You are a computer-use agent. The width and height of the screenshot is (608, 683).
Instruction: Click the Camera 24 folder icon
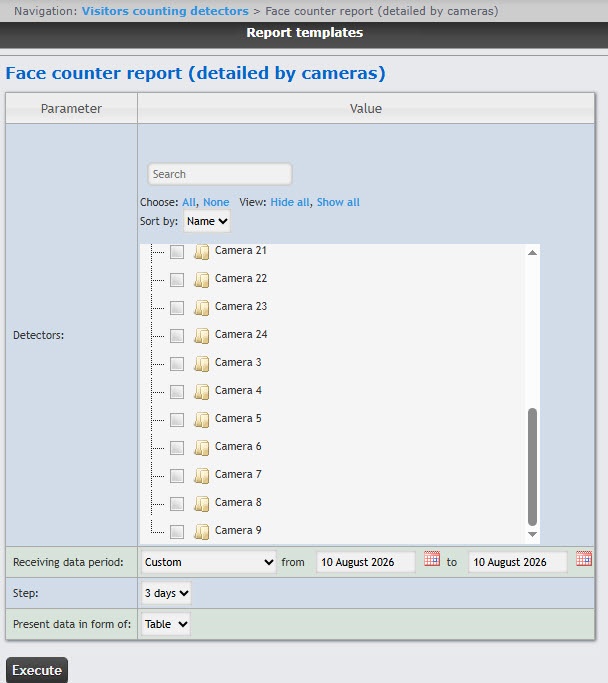(x=201, y=335)
